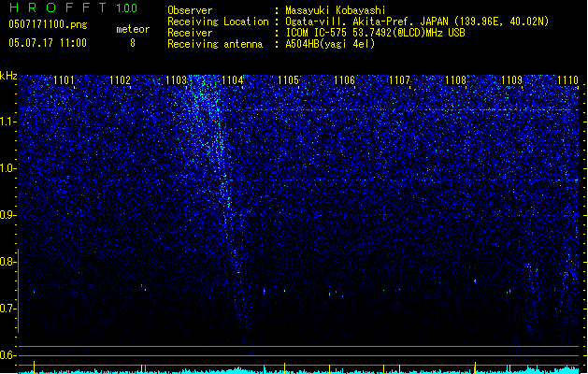The image size is (588, 374).
Task: Select the file name 0507171100.png
Action: pyautogui.click(x=48, y=24)
